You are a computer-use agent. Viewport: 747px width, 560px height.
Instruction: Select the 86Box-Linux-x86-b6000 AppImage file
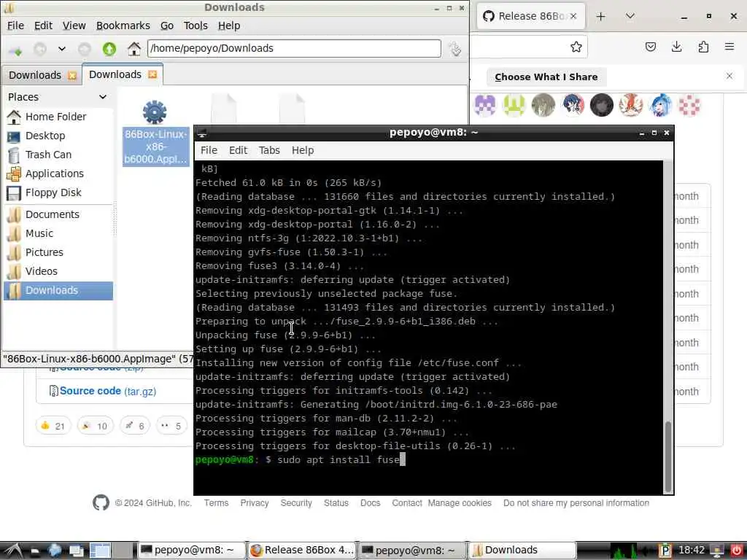[x=155, y=133]
